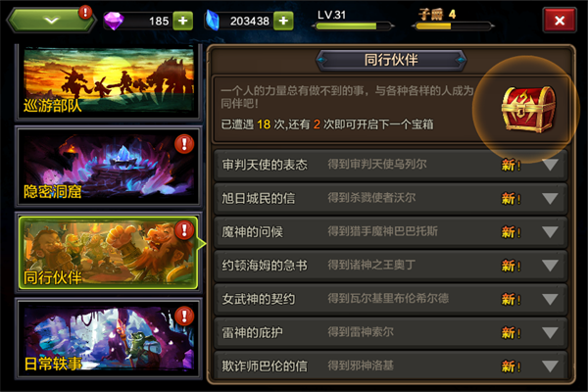Open the red treasure chest reward
Viewport: 588px width, 392px height.
tap(529, 109)
